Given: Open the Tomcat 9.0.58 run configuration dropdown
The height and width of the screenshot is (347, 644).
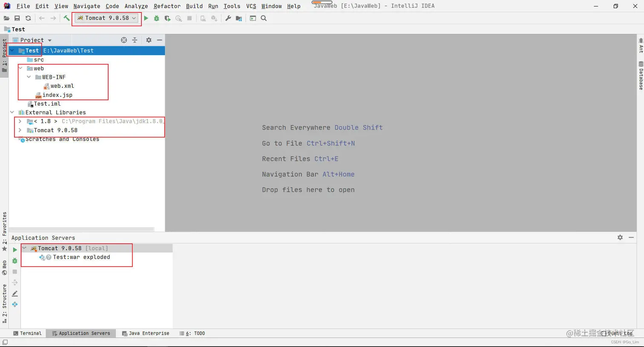Looking at the screenshot, I should tap(107, 18).
